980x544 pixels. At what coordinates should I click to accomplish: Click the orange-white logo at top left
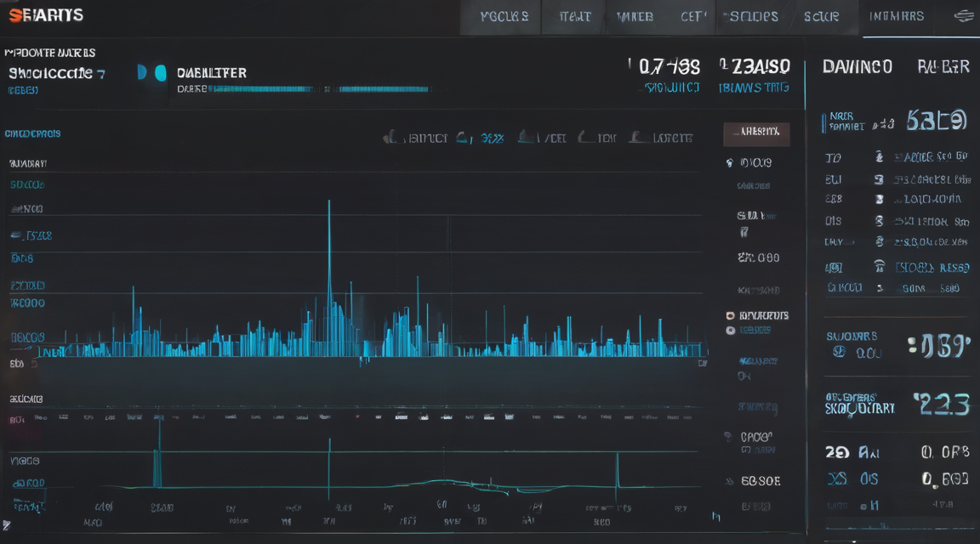[46, 15]
